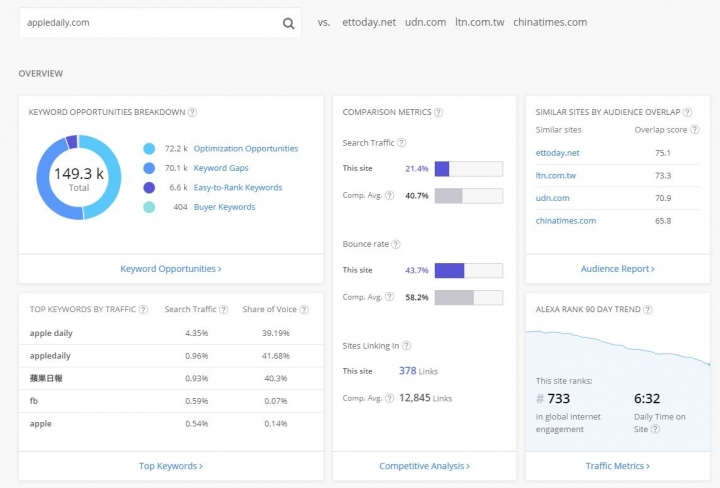The image size is (720, 488).
Task: Expand the Keyword Opportunities link
Action: point(171,269)
